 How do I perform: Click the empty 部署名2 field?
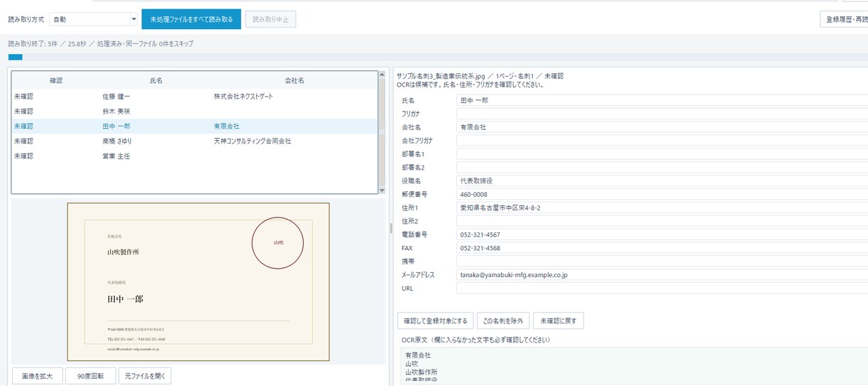coord(662,168)
